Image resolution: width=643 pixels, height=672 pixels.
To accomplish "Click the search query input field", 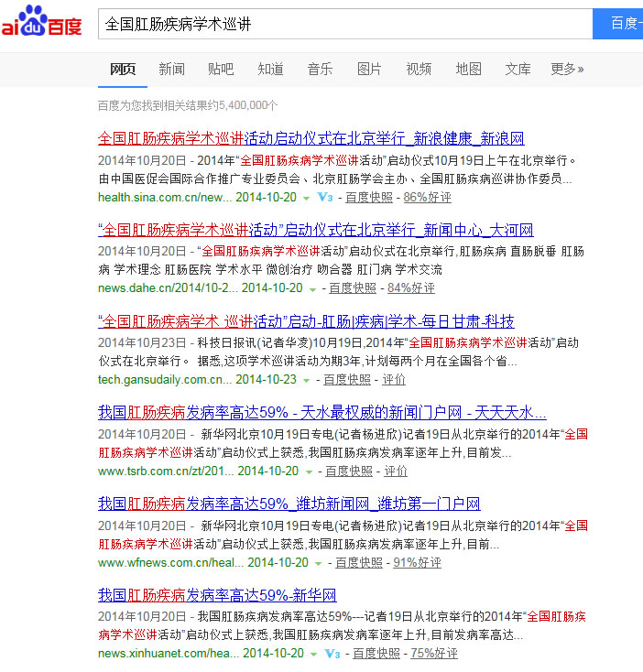I will 344,23.
